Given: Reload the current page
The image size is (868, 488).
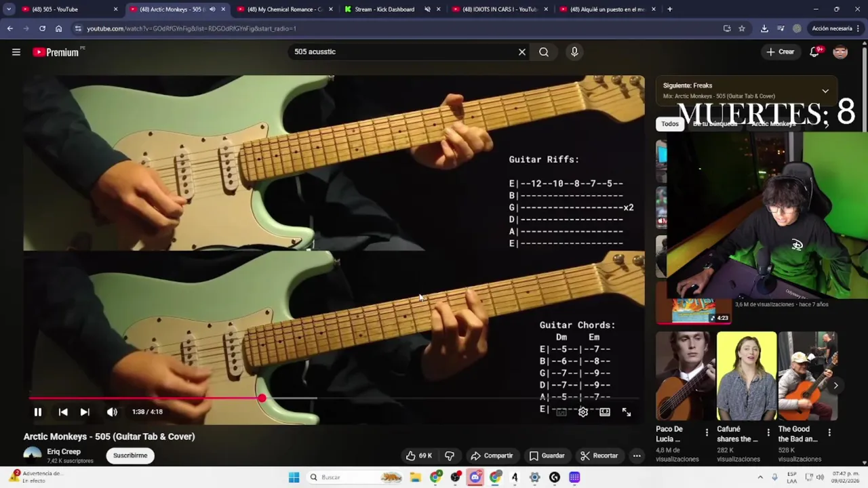Looking at the screenshot, I should 42,28.
